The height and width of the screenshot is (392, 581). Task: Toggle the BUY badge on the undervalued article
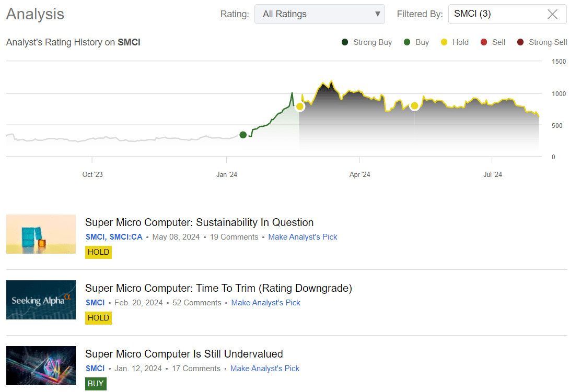[x=96, y=384]
